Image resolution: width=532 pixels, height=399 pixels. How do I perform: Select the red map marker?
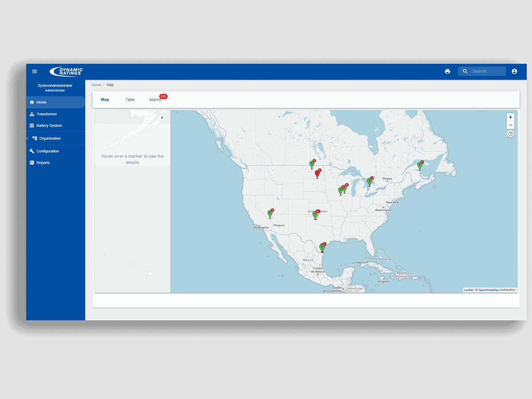tap(317, 174)
